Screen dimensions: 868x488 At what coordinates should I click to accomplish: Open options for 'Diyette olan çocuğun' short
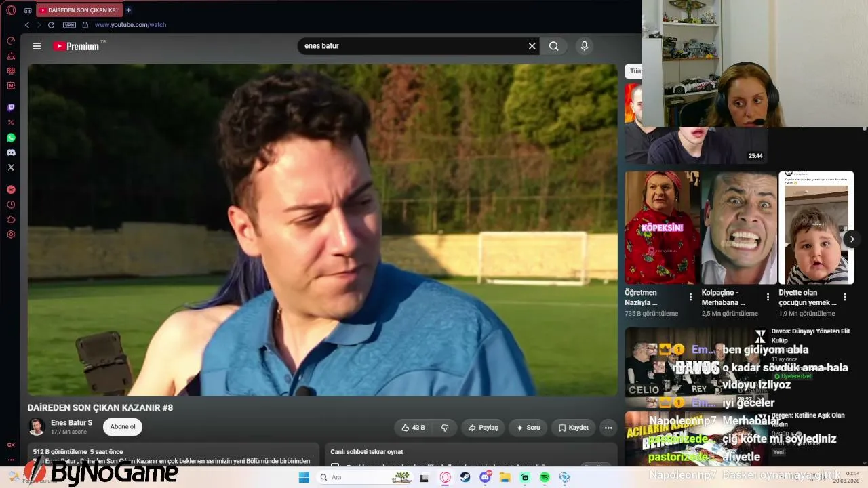coord(845,297)
